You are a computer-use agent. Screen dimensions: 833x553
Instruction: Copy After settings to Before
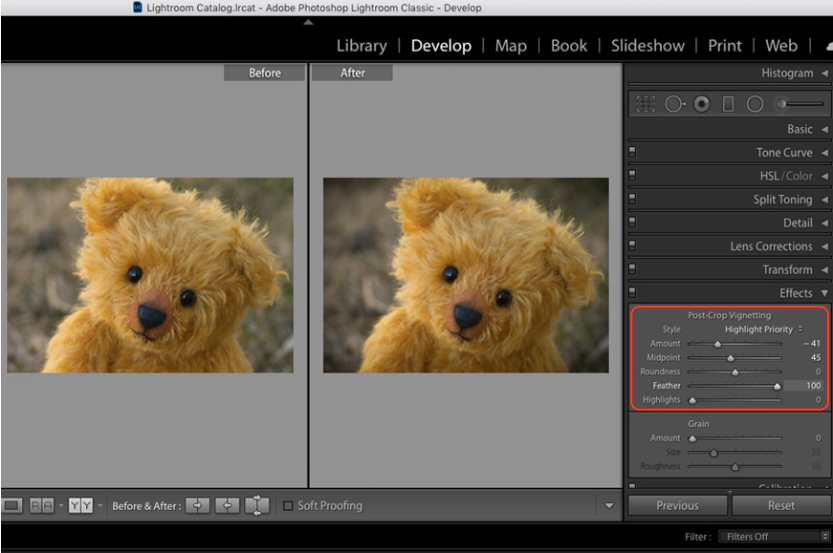(227, 505)
